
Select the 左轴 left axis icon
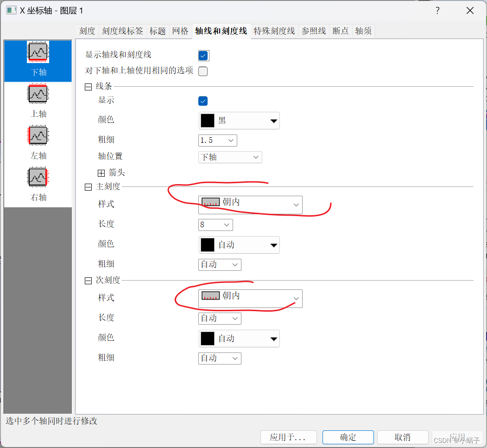click(38, 135)
